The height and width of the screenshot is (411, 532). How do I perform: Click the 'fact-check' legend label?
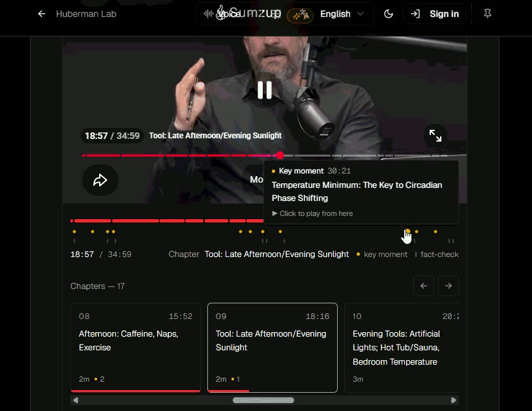pos(439,254)
